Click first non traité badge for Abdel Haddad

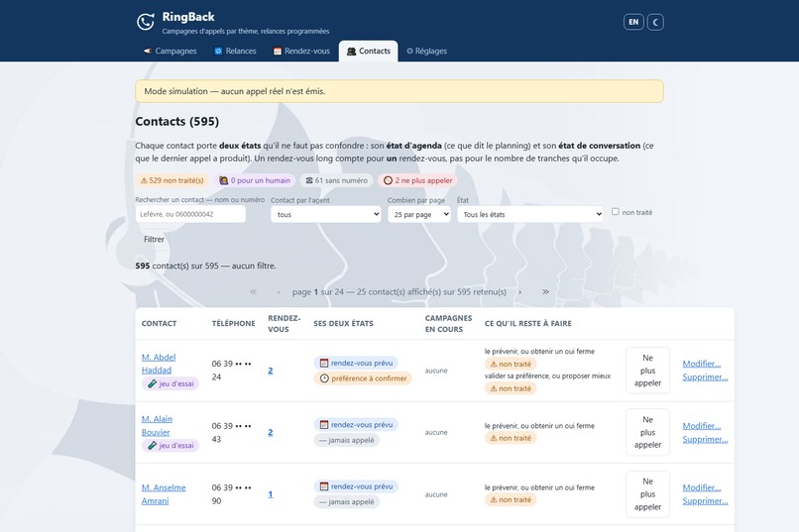point(511,364)
